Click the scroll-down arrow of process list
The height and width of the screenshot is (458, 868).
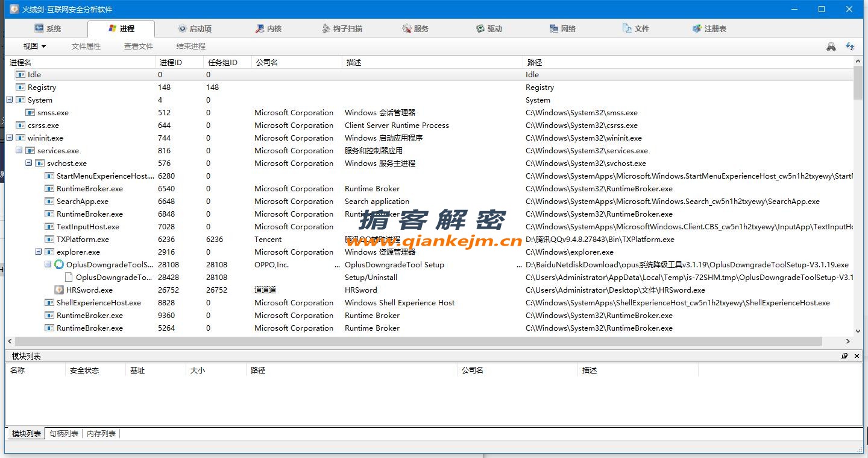[x=858, y=330]
